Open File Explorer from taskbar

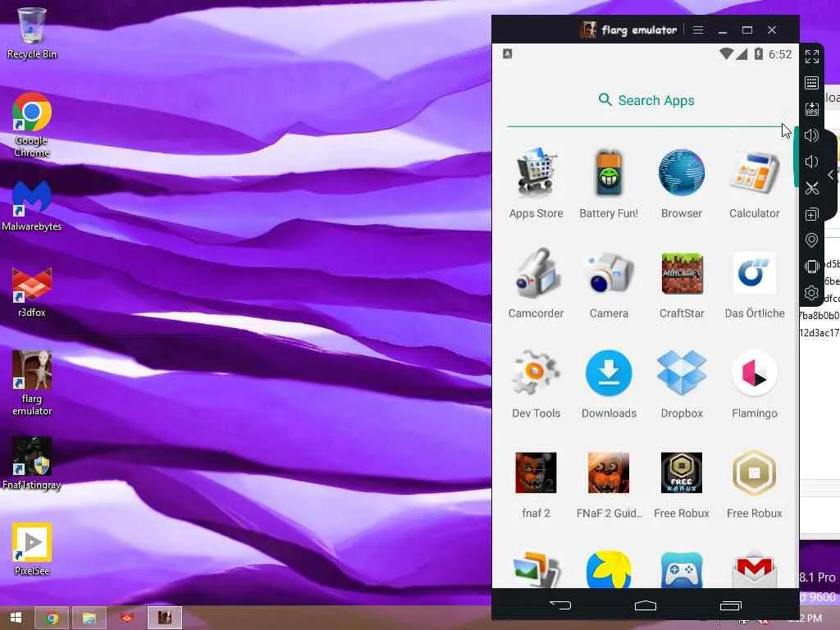89,618
